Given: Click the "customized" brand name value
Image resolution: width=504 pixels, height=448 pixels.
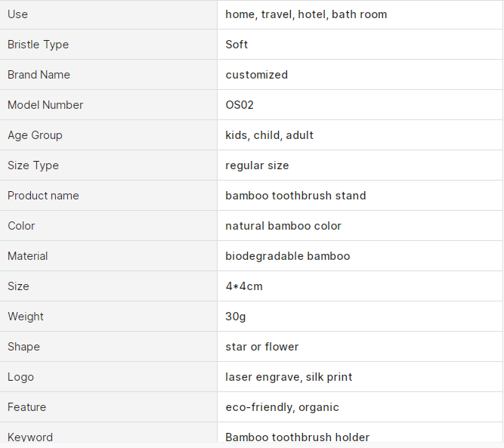Looking at the screenshot, I should pyautogui.click(x=256, y=75).
